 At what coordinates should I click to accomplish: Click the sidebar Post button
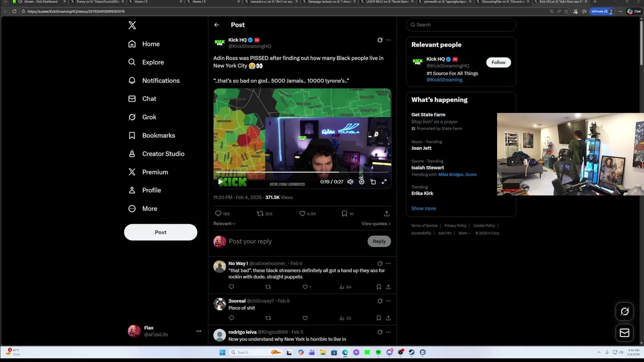[x=160, y=232]
